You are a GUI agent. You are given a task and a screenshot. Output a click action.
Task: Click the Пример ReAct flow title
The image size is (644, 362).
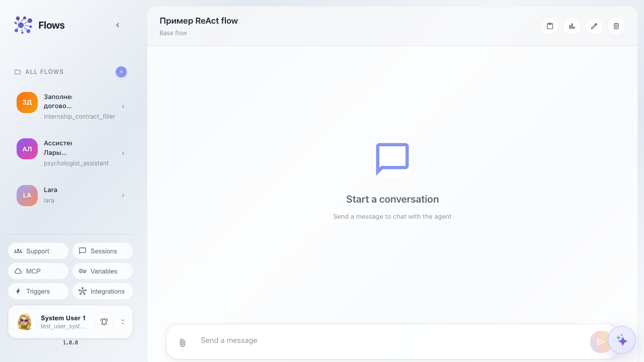pyautogui.click(x=199, y=21)
